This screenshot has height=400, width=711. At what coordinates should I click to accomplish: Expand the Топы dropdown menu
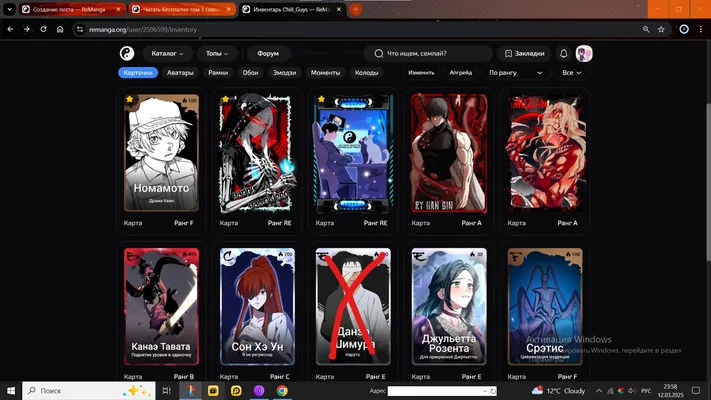[217, 54]
